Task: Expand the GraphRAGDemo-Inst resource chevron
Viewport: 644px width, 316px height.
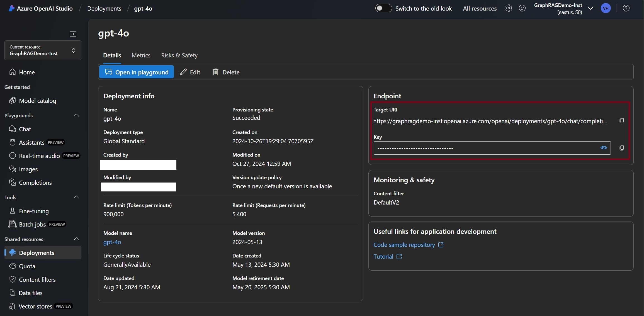Action: (x=590, y=8)
